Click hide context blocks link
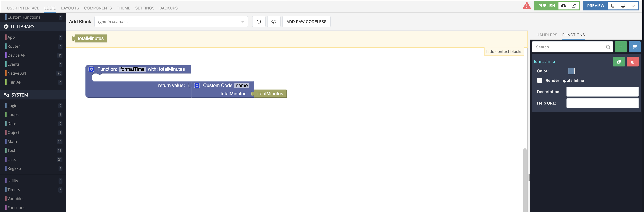 (504, 52)
